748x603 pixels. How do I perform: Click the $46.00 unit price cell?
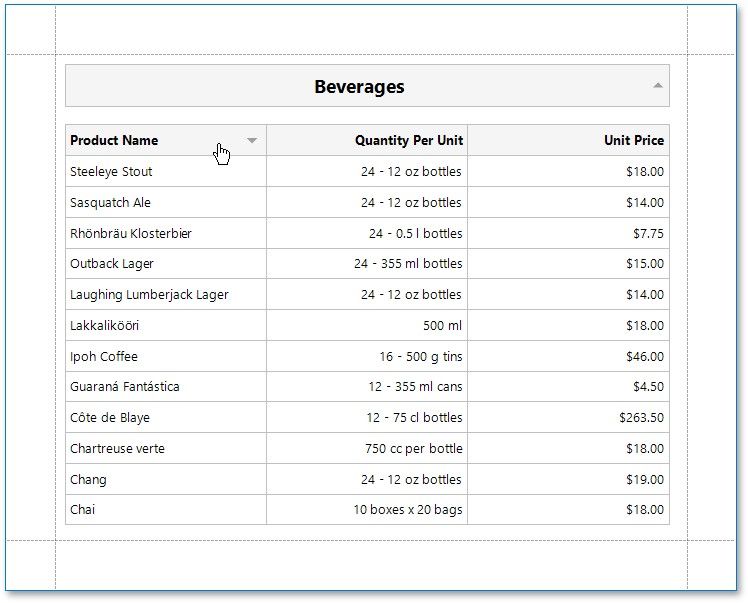(644, 357)
